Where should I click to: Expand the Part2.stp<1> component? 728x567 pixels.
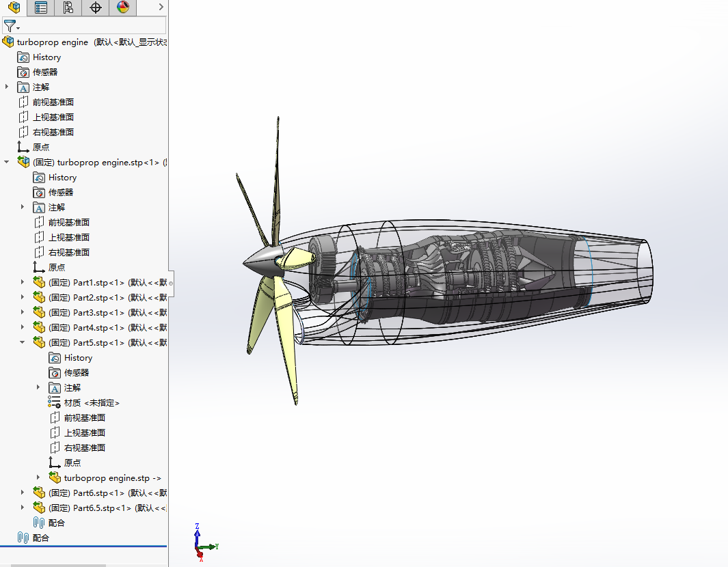coord(23,297)
